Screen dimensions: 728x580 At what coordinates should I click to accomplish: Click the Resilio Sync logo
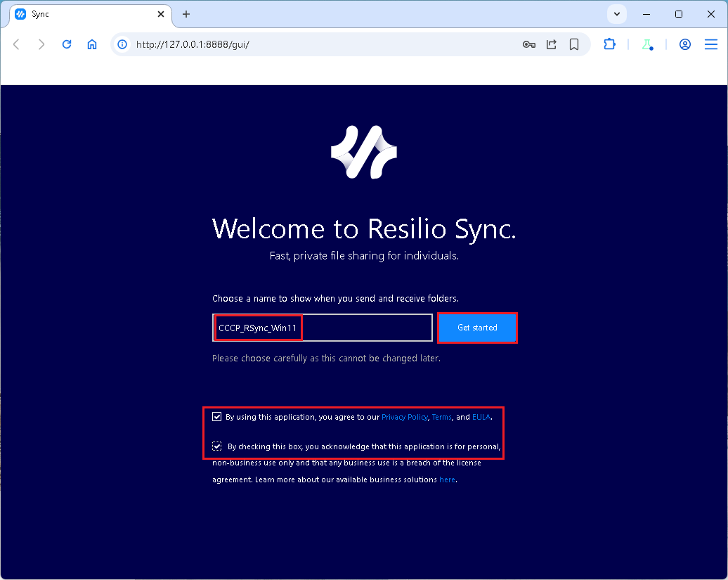364,152
